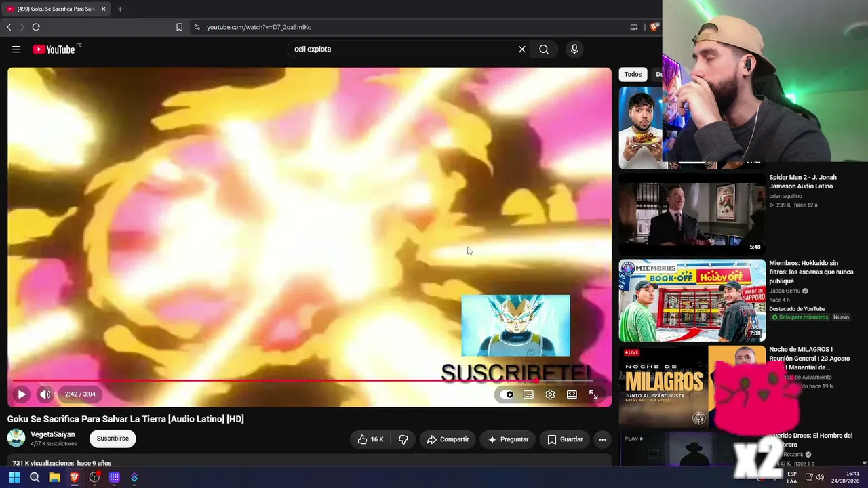868x488 pixels.
Task: Open a new browser tab
Action: [120, 9]
